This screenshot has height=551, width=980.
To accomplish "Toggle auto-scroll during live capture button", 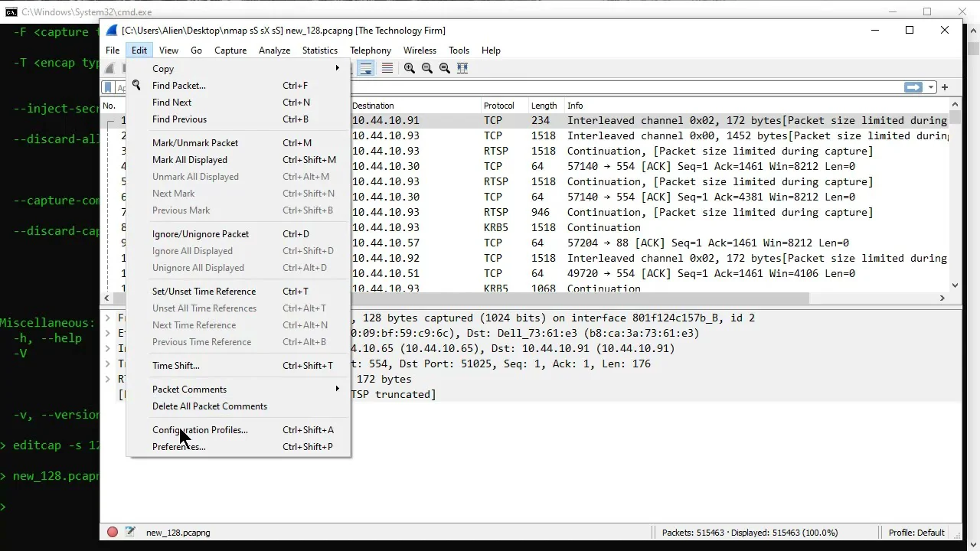I will coord(367,68).
